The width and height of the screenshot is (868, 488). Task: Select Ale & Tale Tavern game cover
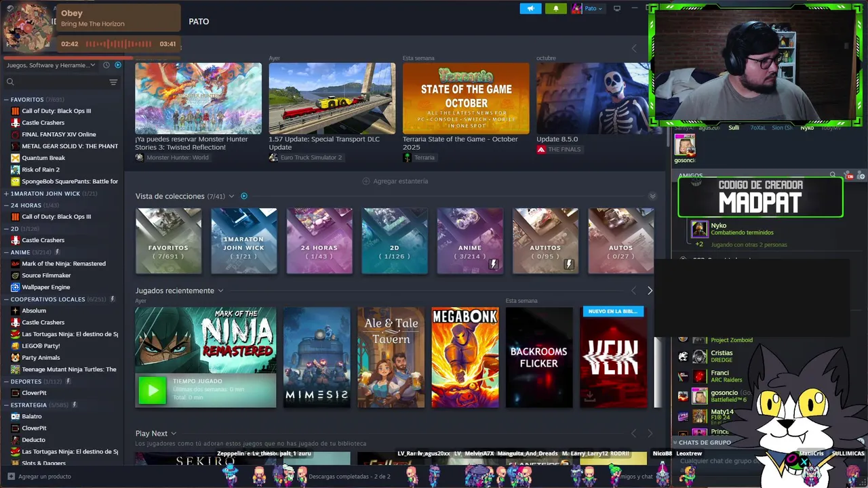pyautogui.click(x=391, y=358)
